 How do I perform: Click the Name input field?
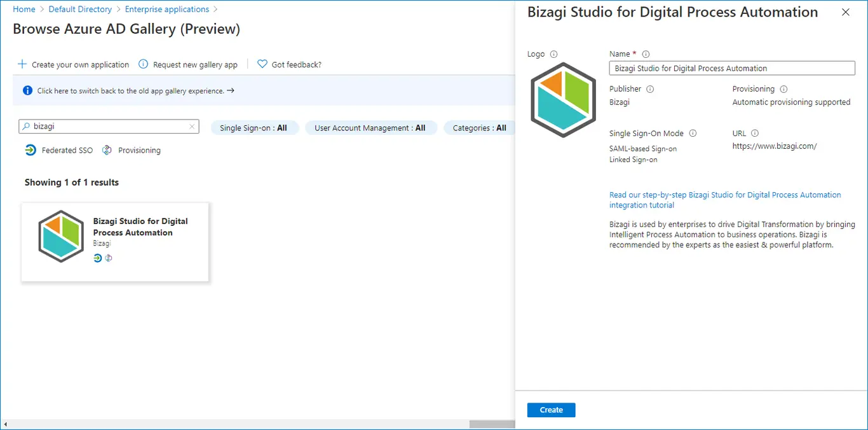(732, 68)
